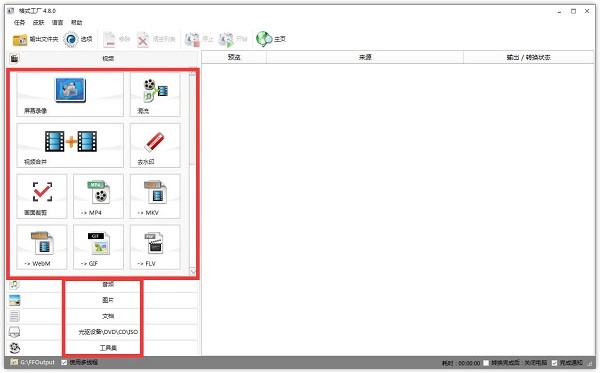
Task: Click the 耗时 00:00:00 elapsed time text
Action: tap(461, 363)
